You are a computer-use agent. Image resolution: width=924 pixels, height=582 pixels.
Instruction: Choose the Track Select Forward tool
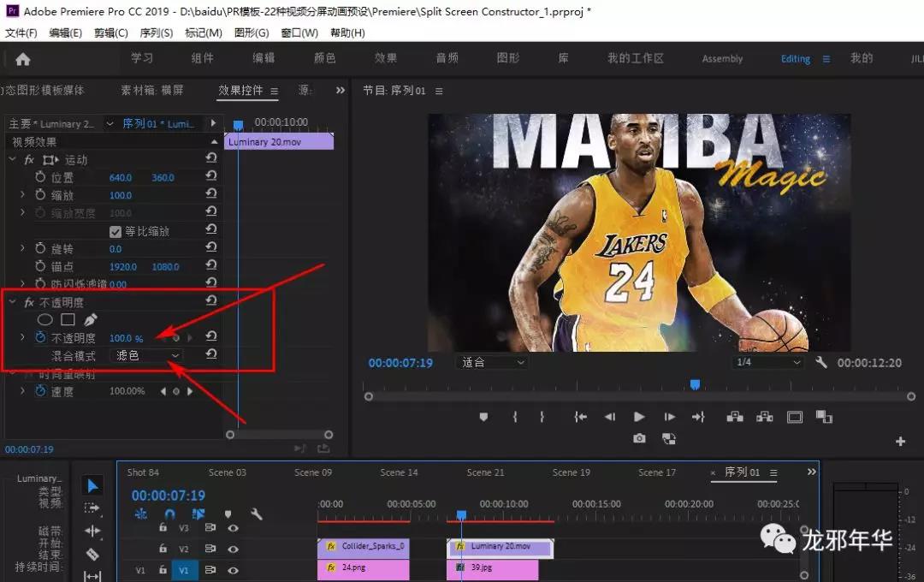92,508
